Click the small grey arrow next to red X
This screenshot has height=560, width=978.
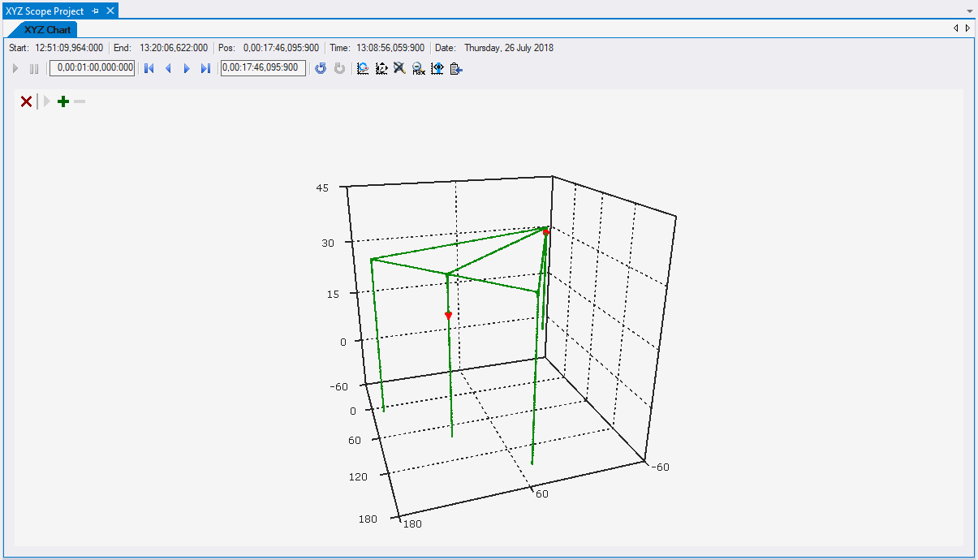pos(47,101)
